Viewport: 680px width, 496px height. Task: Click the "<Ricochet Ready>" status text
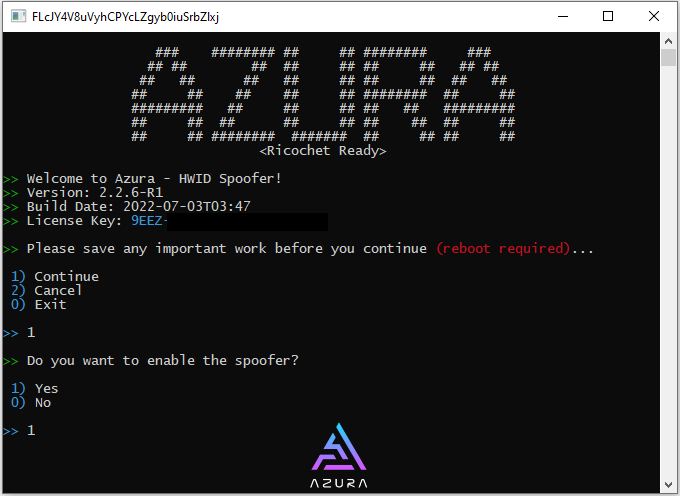point(323,151)
